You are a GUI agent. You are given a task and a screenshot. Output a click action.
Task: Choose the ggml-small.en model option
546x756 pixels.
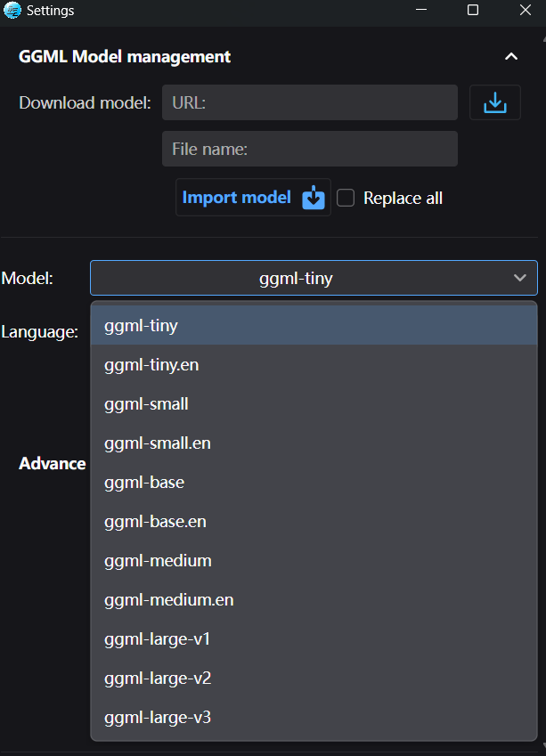point(314,443)
